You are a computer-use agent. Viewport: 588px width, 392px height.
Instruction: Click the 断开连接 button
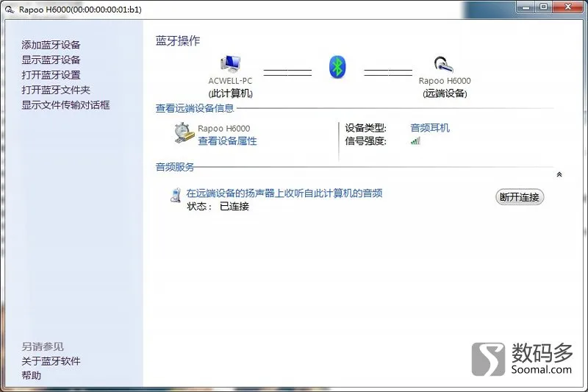tap(520, 197)
